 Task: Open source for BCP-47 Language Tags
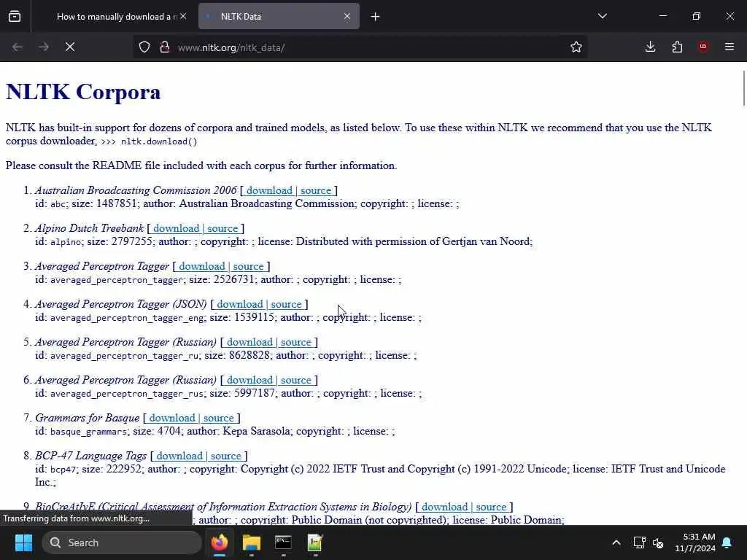(x=226, y=456)
